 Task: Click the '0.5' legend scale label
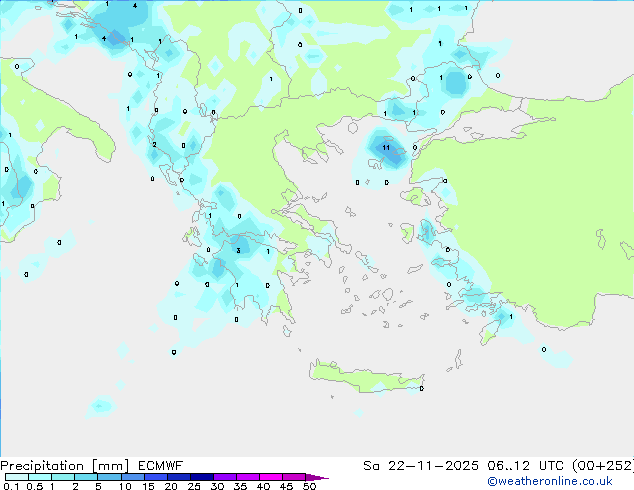[x=34, y=486]
